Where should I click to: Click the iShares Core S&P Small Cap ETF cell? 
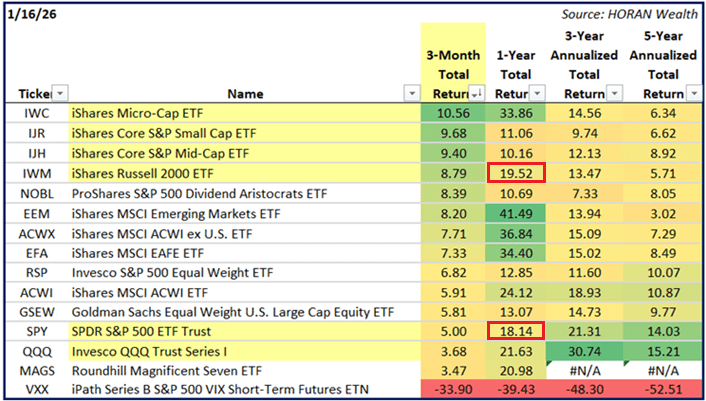244,134
